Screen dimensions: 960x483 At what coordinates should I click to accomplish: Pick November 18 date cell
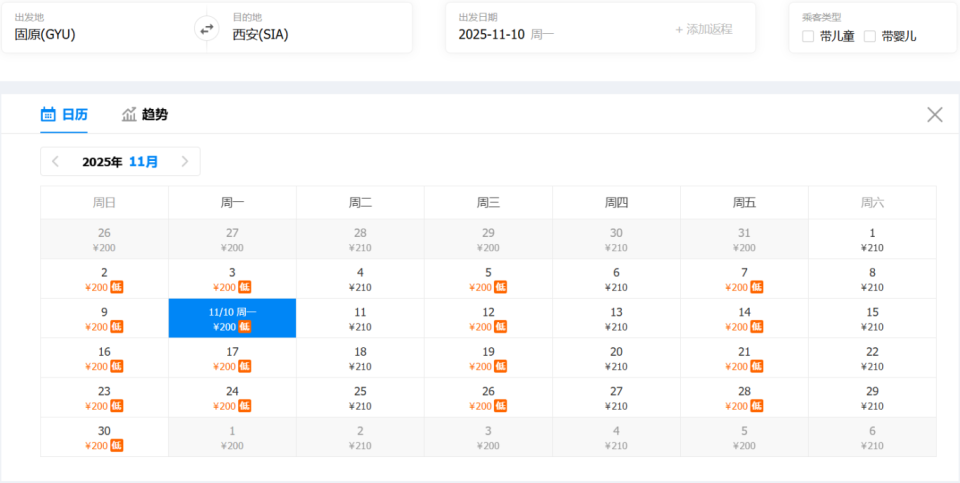361,358
